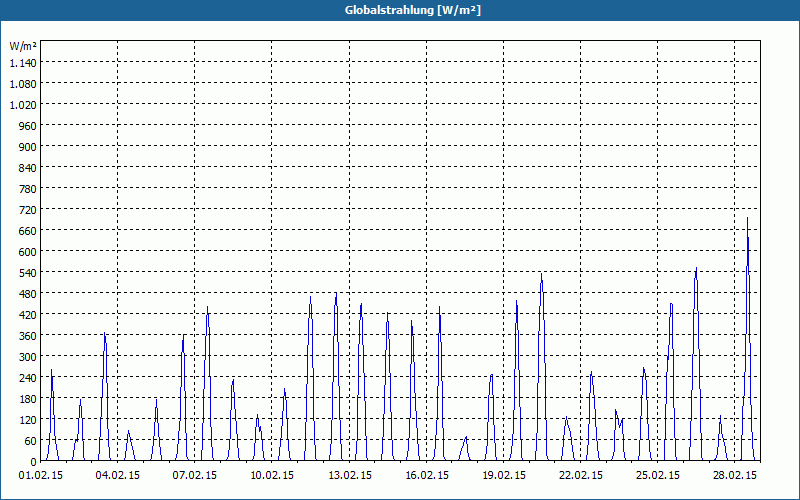
Task: Click the 300 y-axis label
Action: click(28, 357)
